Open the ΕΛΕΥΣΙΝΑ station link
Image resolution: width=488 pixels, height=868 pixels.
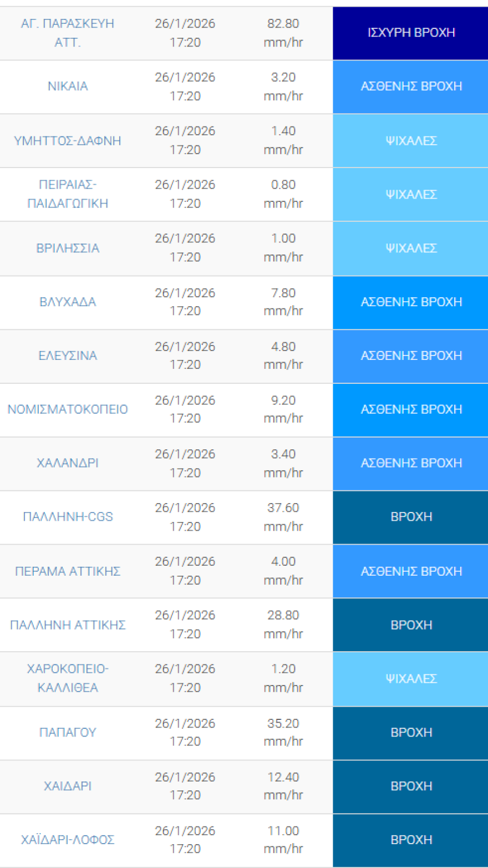click(x=68, y=356)
